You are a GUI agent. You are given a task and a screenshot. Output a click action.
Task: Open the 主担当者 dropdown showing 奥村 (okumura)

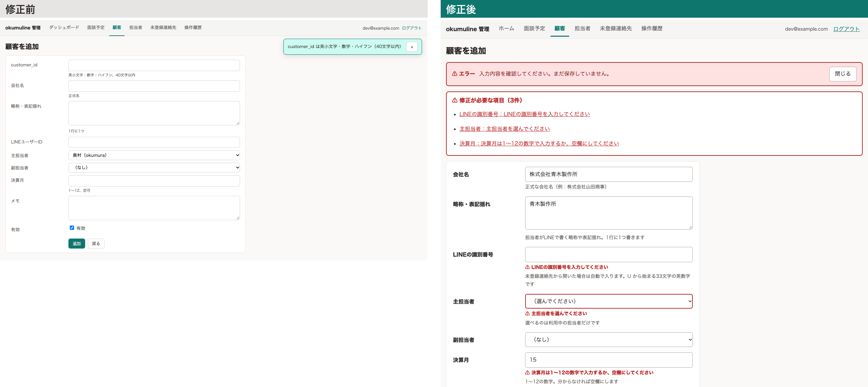154,155
